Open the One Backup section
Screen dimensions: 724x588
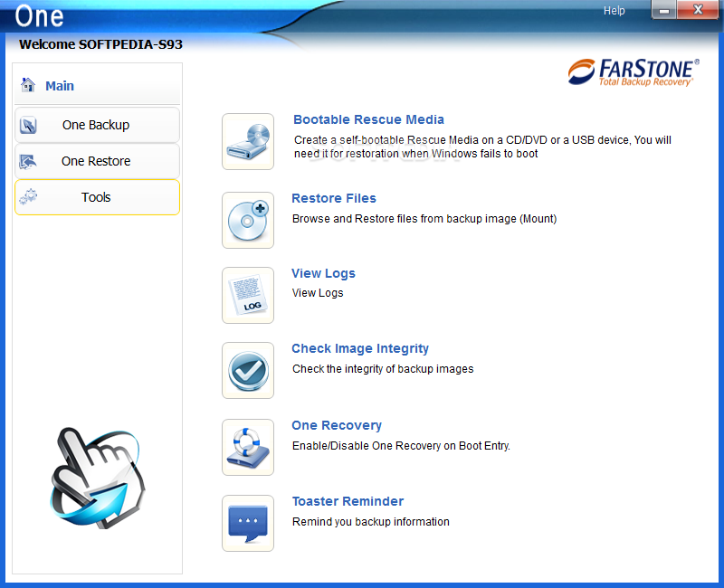coord(97,125)
